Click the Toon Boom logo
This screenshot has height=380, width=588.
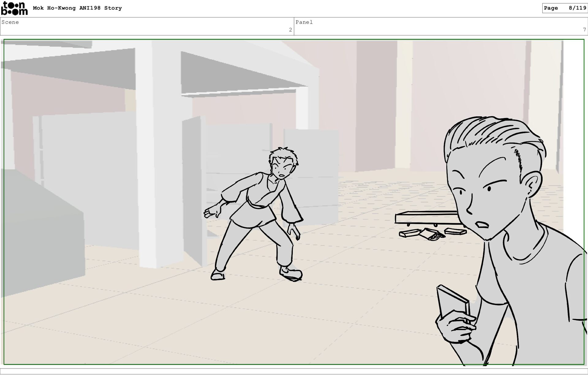point(14,8)
